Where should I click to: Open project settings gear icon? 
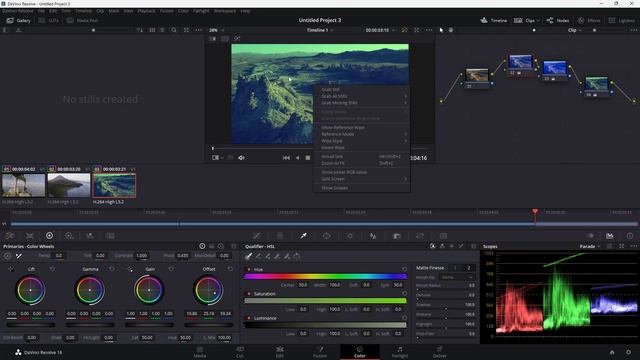(x=629, y=352)
